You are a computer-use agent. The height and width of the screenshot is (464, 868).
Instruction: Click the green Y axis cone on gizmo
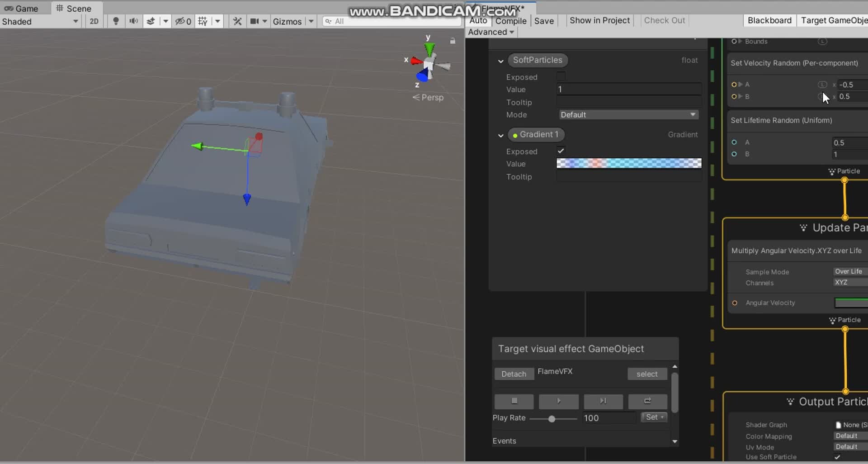429,49
